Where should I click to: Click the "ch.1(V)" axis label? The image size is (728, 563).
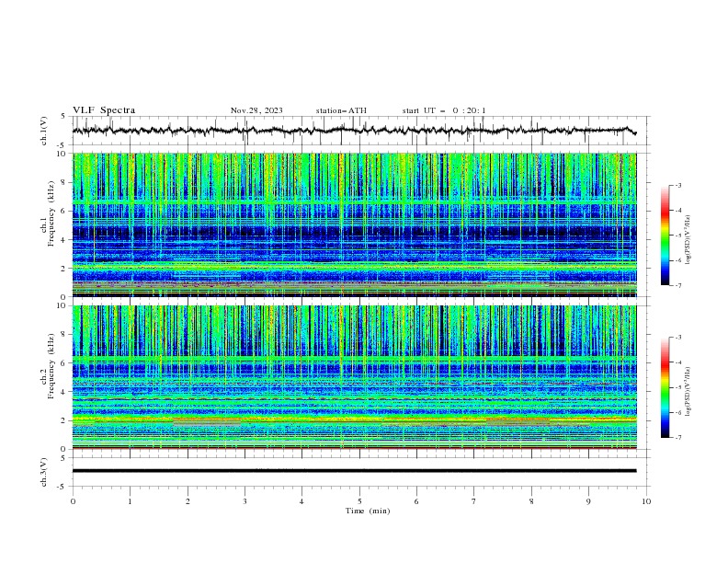(x=44, y=131)
